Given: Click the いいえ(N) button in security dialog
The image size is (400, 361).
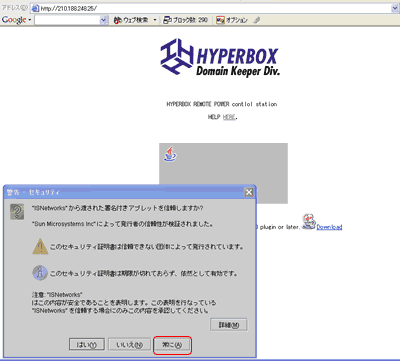Looking at the screenshot, I should click(x=129, y=345).
